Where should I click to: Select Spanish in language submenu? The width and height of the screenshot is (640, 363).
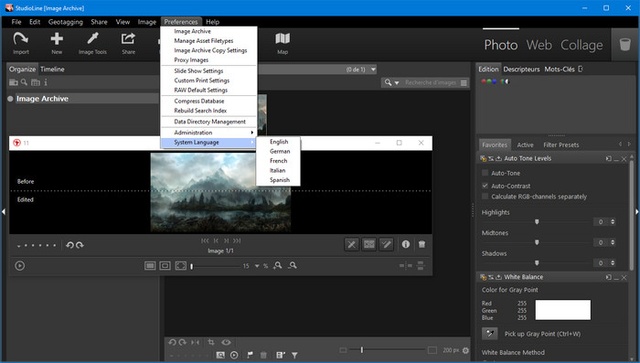[x=280, y=180]
